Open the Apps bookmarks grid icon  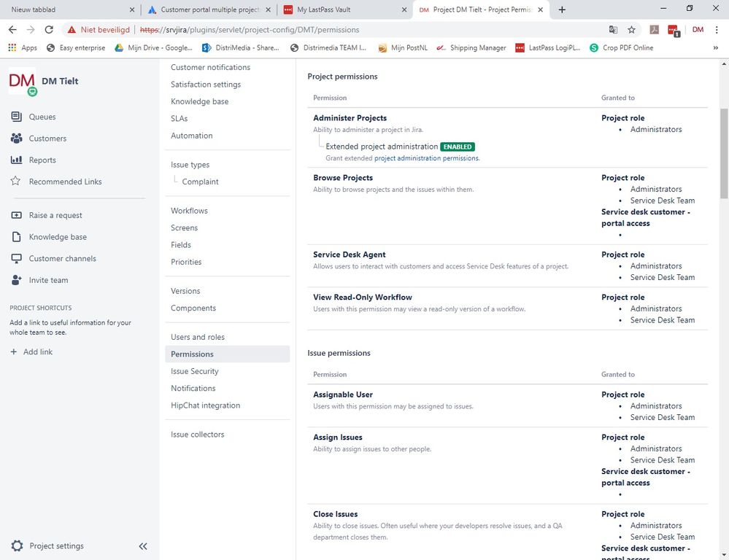[12, 47]
